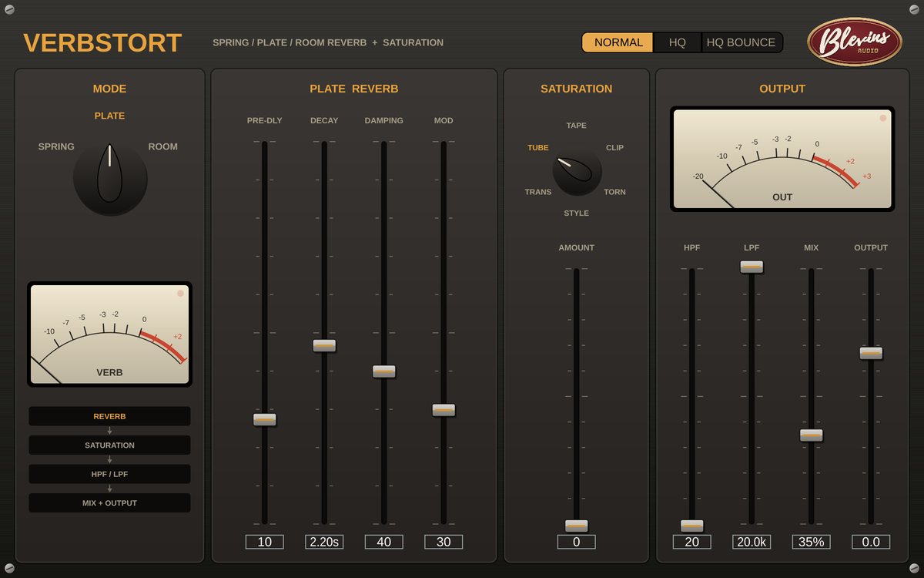Select PLATE reverb mode
This screenshot has width=924, height=578.
click(109, 116)
